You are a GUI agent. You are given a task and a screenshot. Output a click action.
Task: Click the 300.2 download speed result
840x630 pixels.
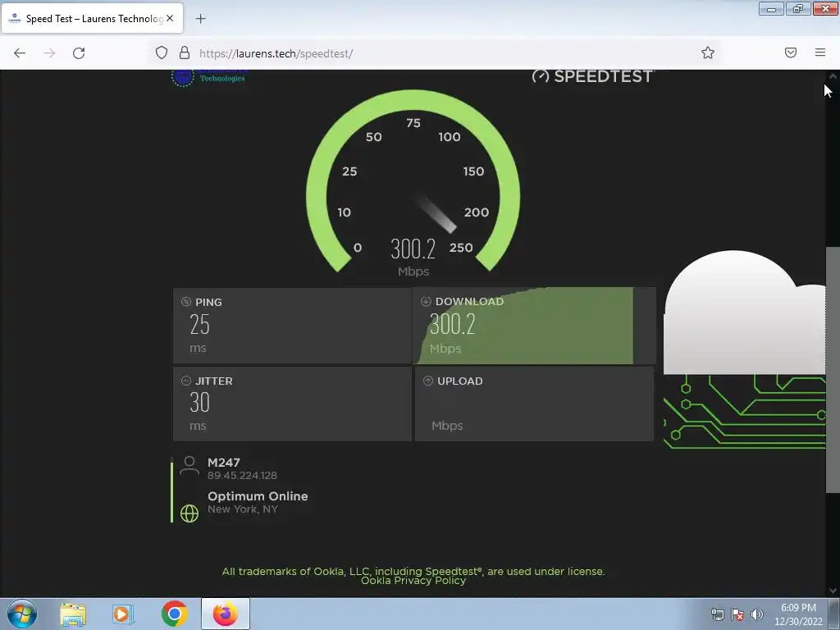[453, 324]
